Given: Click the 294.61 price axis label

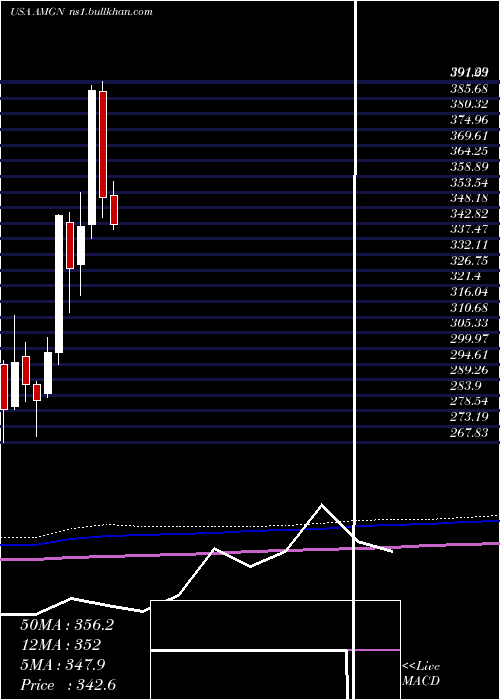Looking at the screenshot, I should coord(469,354).
